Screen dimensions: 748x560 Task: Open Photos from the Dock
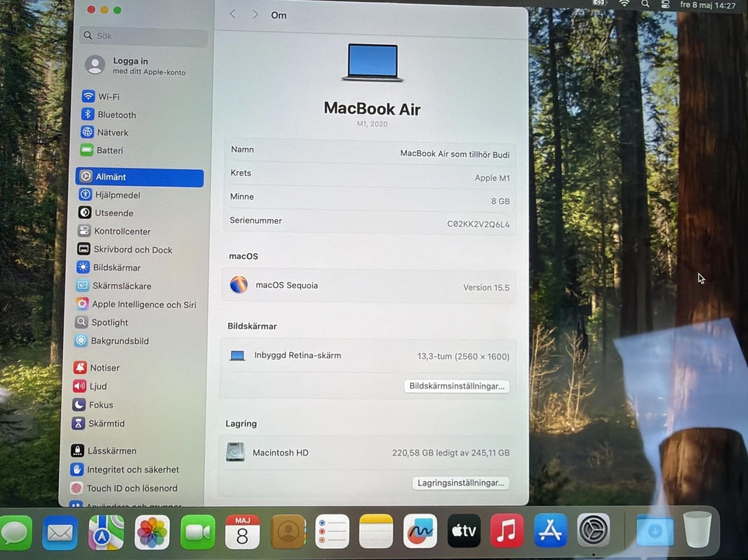pos(152,533)
